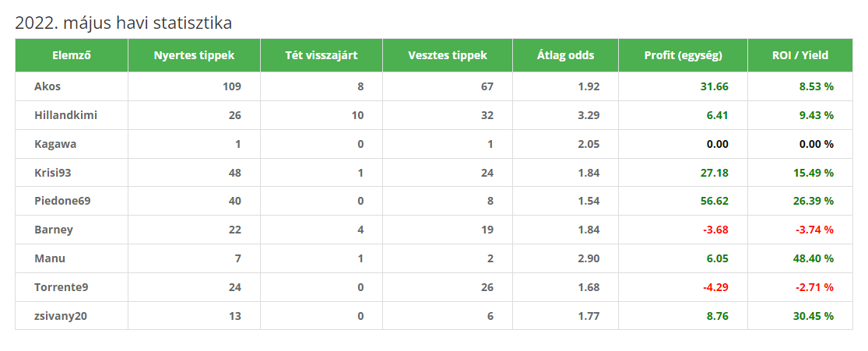The image size is (868, 351).
Task: Select the Profit (egység) header
Action: pyautogui.click(x=683, y=55)
